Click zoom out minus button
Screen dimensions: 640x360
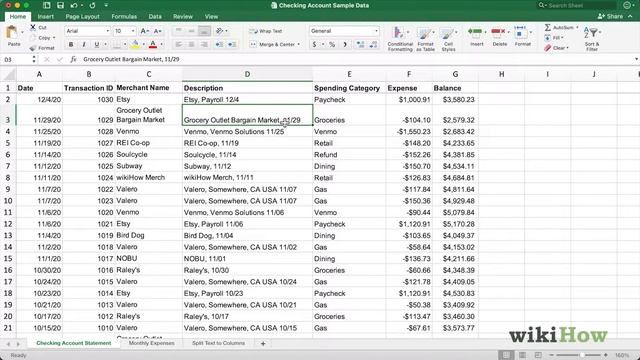click(x=551, y=355)
